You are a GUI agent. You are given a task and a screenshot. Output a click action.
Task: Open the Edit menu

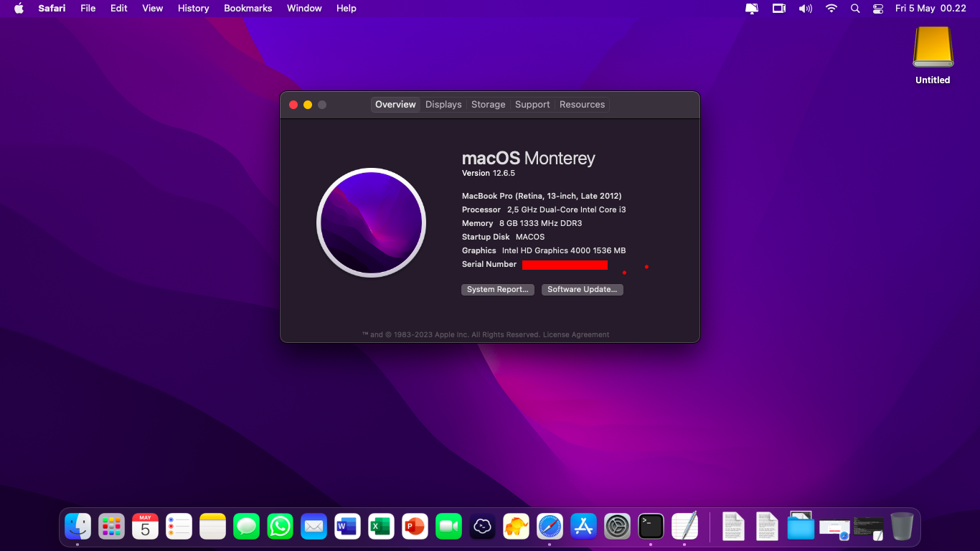point(119,9)
